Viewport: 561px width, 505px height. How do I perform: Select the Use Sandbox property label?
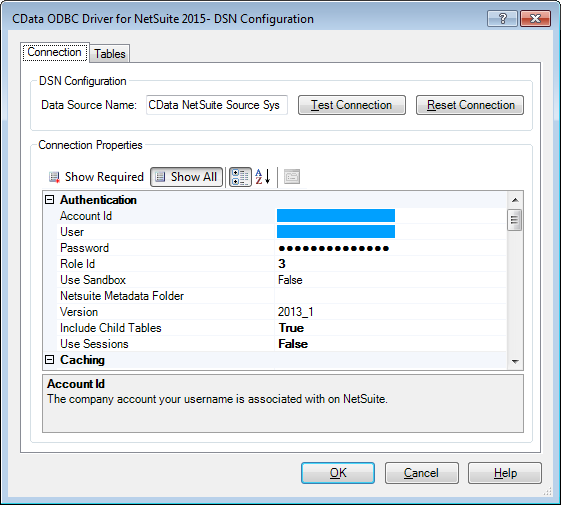(93, 280)
